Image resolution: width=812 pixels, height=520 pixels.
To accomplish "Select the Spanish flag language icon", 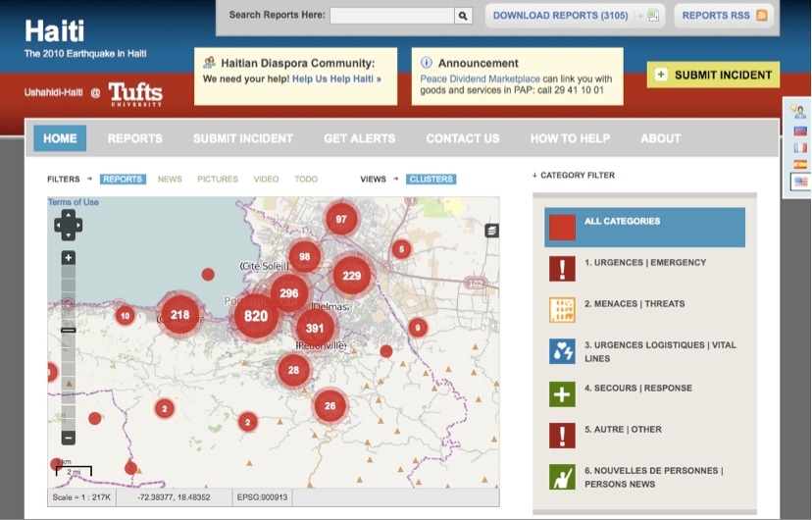I will click(800, 164).
